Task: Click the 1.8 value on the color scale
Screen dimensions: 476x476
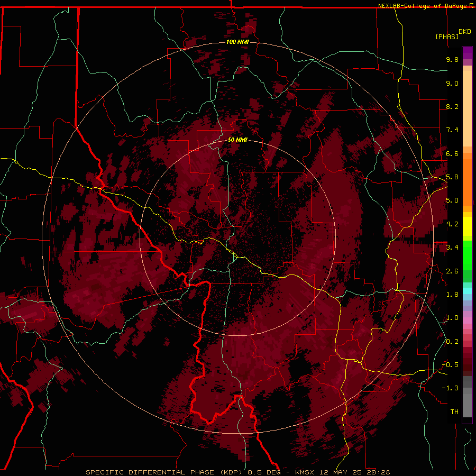Action: [452, 295]
